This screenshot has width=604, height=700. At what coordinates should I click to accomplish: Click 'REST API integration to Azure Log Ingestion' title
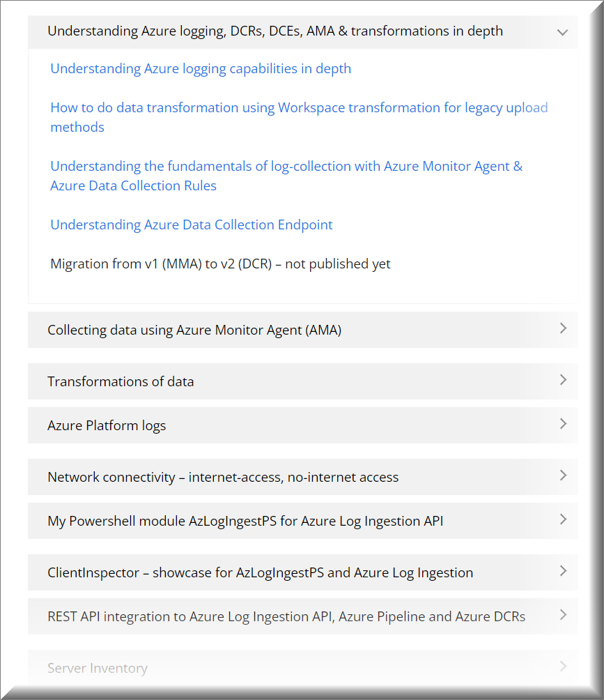286,616
